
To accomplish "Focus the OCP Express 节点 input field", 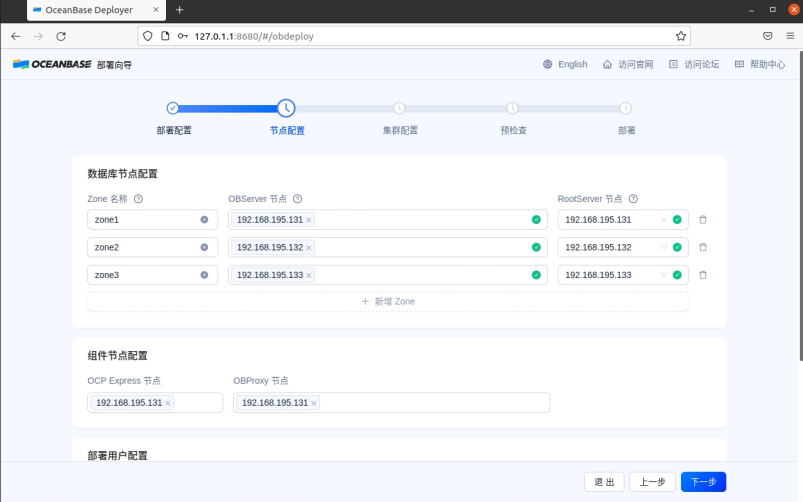I will (x=155, y=403).
